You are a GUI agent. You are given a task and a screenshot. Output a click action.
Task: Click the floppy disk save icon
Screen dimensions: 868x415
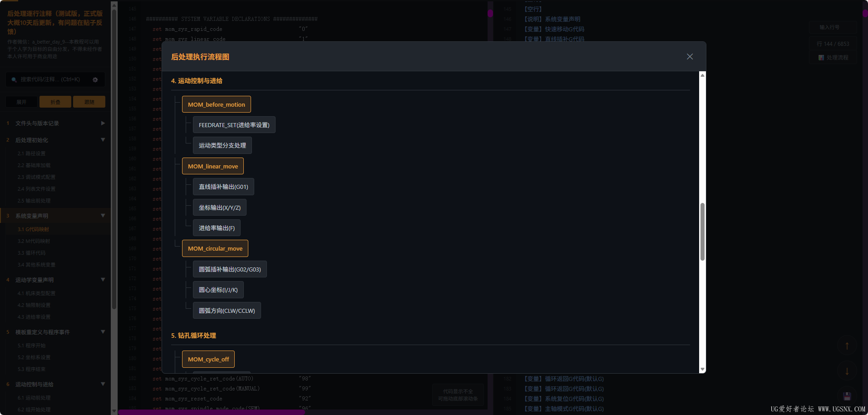click(x=847, y=396)
